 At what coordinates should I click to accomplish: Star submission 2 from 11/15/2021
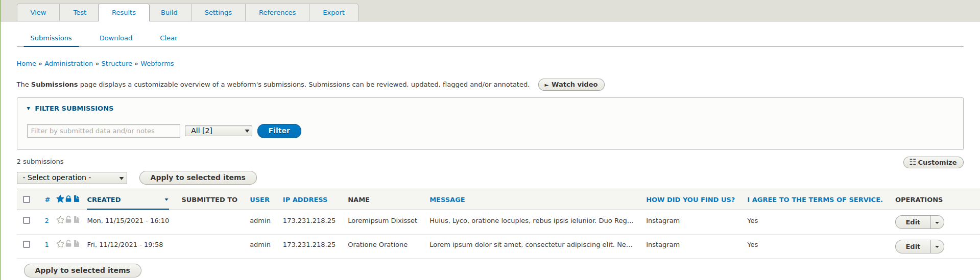60,220
